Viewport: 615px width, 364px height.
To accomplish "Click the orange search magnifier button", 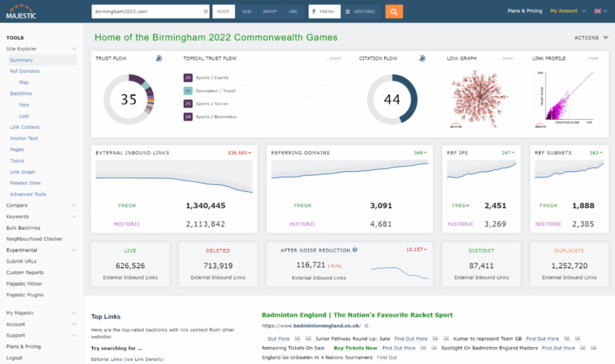I will [393, 12].
